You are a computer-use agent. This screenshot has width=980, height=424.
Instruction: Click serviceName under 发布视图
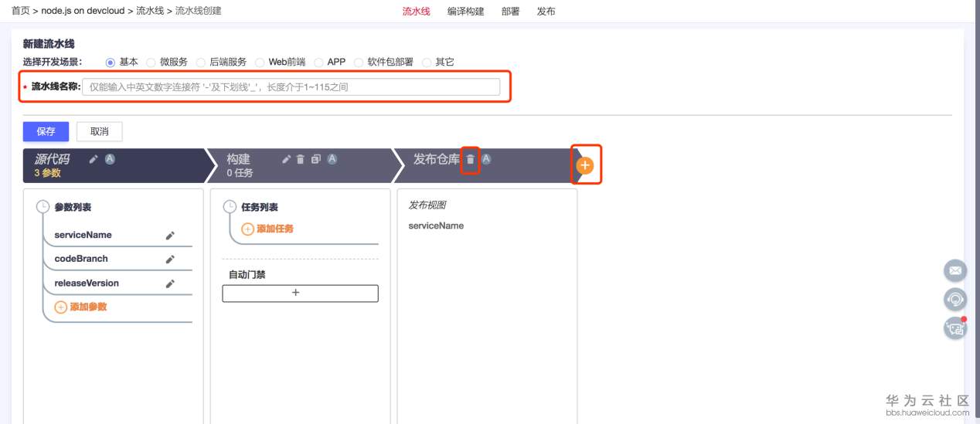click(x=436, y=226)
